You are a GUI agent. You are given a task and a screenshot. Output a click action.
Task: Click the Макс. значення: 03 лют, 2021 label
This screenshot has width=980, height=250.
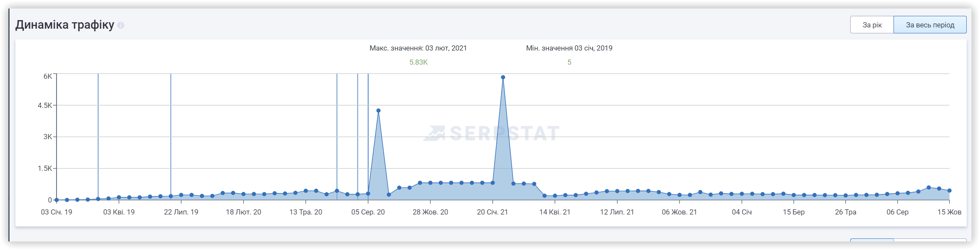point(418,48)
